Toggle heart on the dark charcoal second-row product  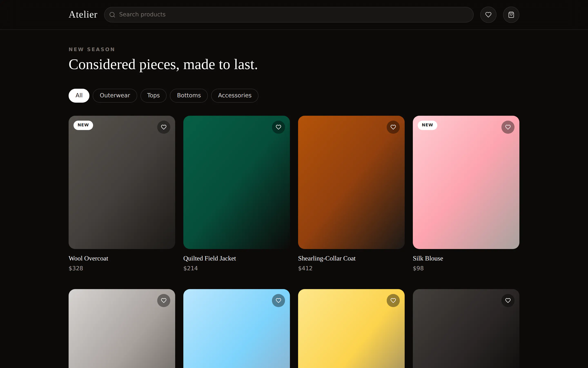[508, 300]
